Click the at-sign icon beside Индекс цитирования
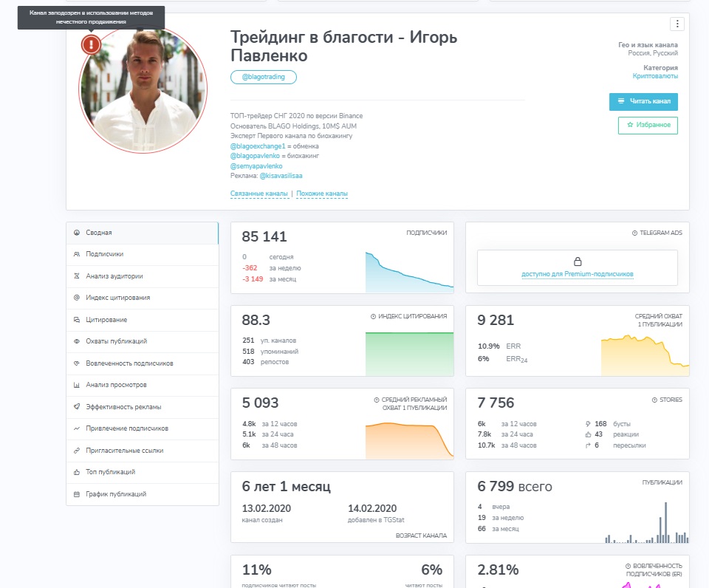Image resolution: width=709 pixels, height=588 pixels. 76,298
